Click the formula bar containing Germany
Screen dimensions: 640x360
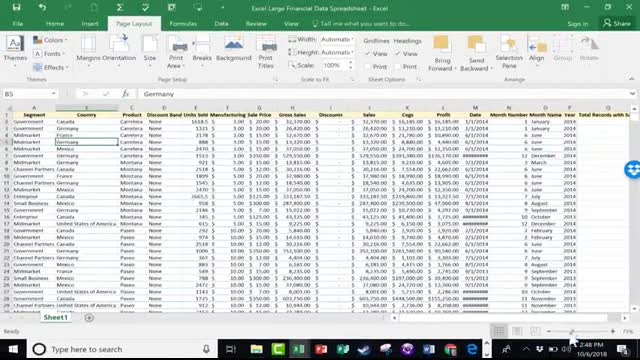[x=384, y=94]
